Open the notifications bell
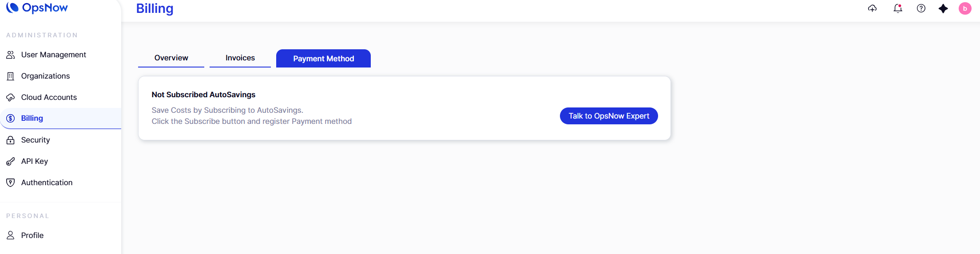Image resolution: width=980 pixels, height=254 pixels. tap(897, 8)
